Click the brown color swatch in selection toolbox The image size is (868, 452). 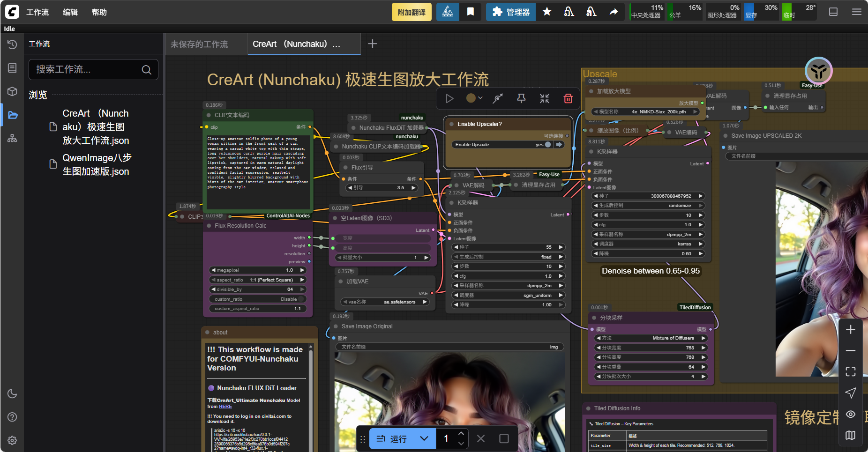(x=471, y=99)
